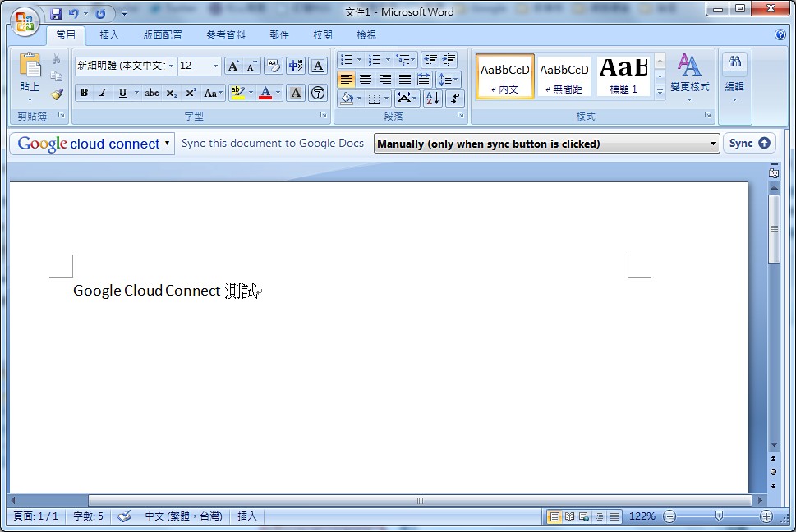
Task: Toggle italic formatting
Action: pyautogui.click(x=103, y=93)
